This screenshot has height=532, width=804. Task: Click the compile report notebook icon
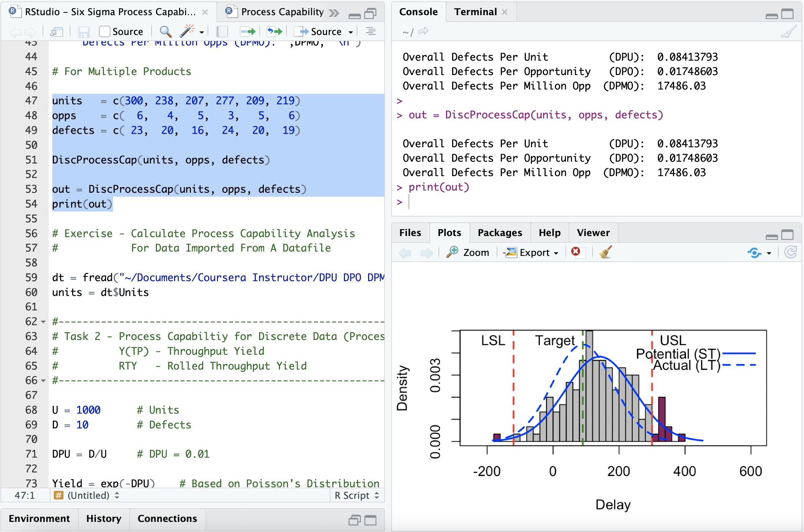(222, 32)
